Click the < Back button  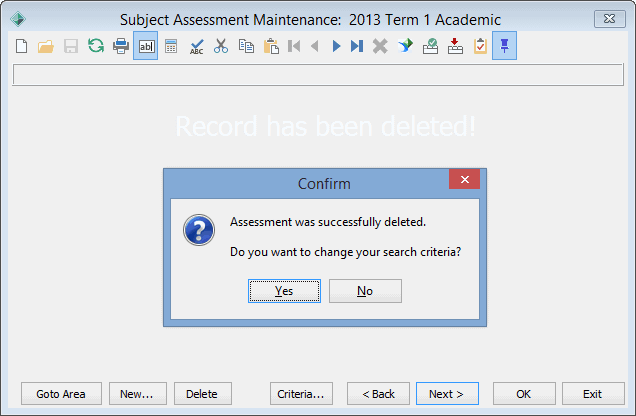point(378,394)
